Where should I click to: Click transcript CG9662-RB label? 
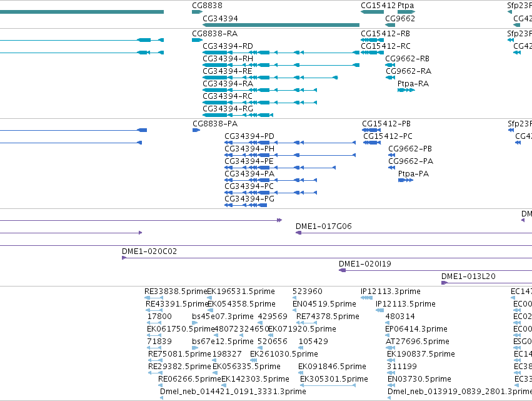coord(407,58)
